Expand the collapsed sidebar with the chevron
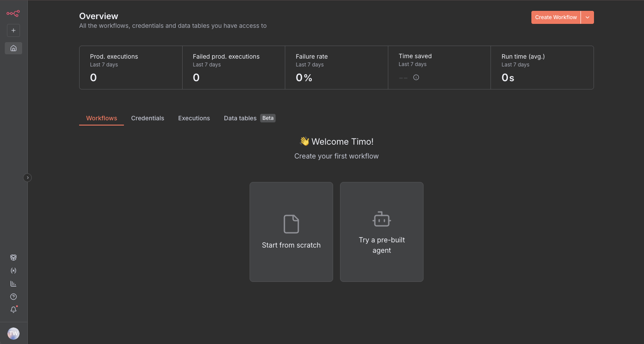The width and height of the screenshot is (644, 344). [27, 178]
